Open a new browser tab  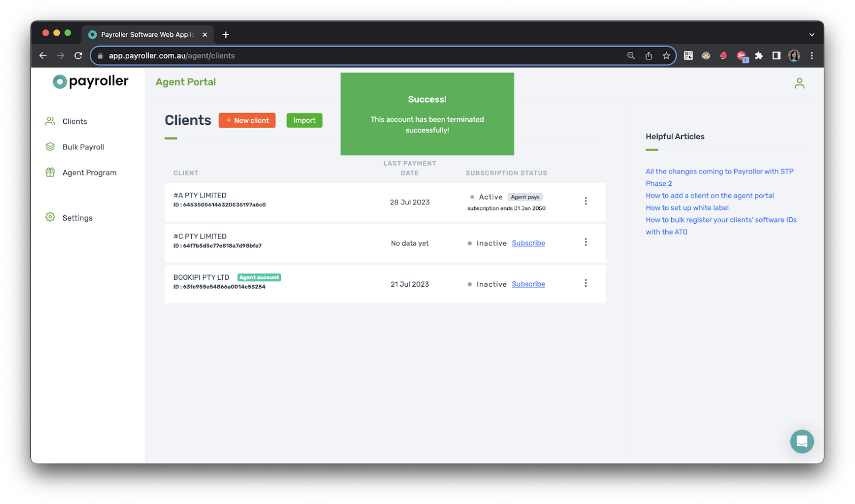(x=226, y=35)
